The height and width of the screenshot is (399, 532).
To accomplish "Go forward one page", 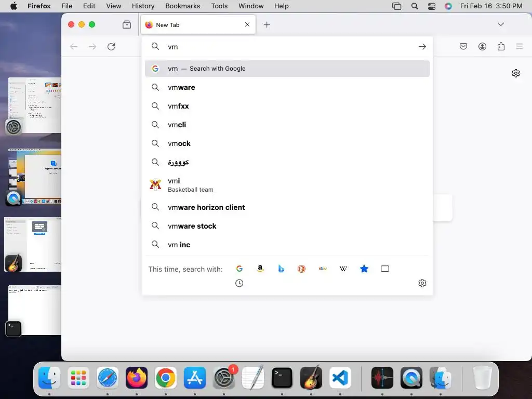I will click(92, 46).
